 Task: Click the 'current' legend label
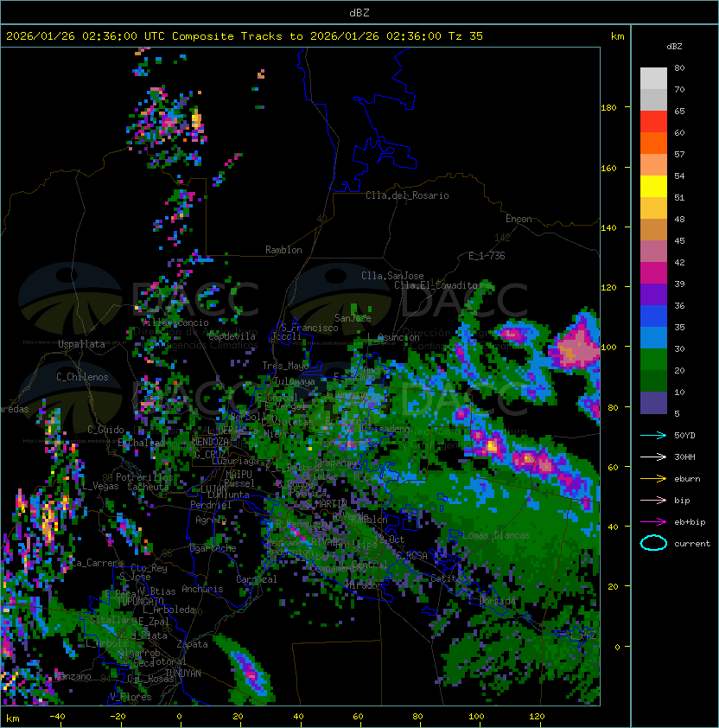click(692, 544)
